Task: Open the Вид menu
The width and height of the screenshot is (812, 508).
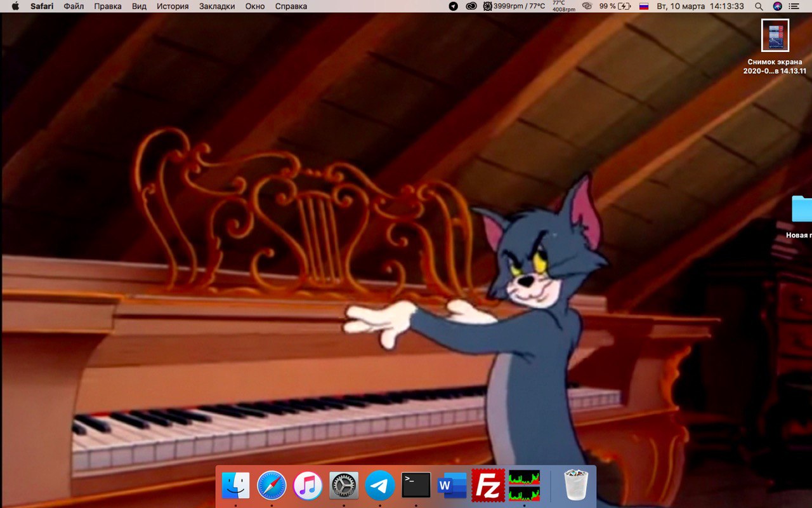Action: point(140,6)
